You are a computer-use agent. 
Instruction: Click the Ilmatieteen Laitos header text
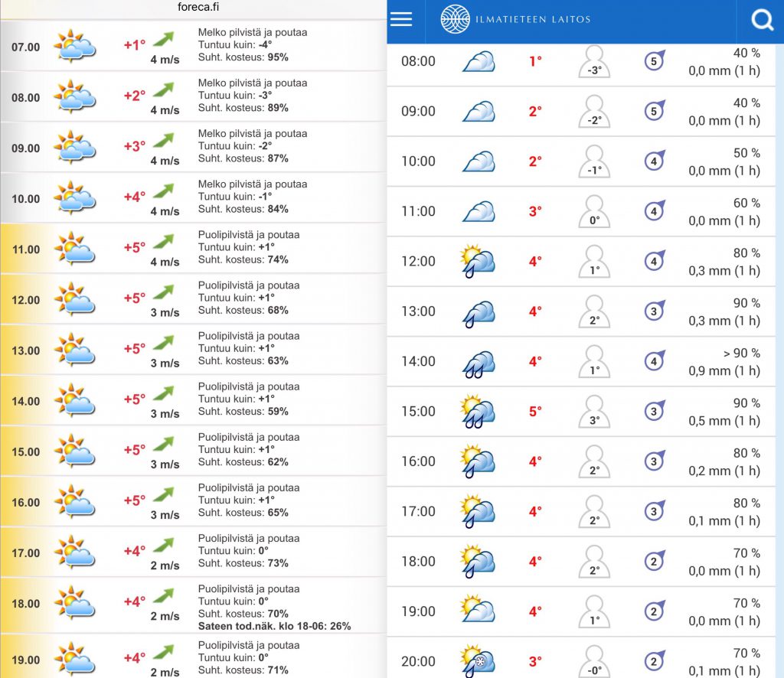(x=533, y=19)
